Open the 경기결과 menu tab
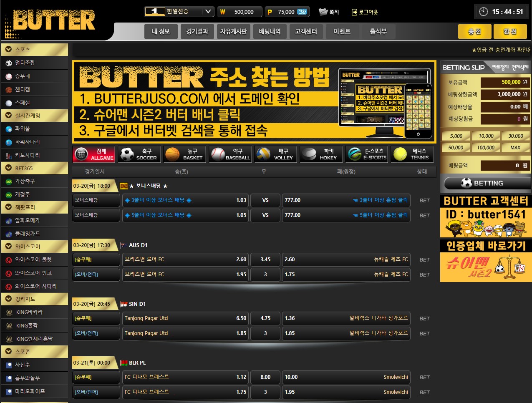The height and width of the screenshot is (403, 532). pos(197,32)
